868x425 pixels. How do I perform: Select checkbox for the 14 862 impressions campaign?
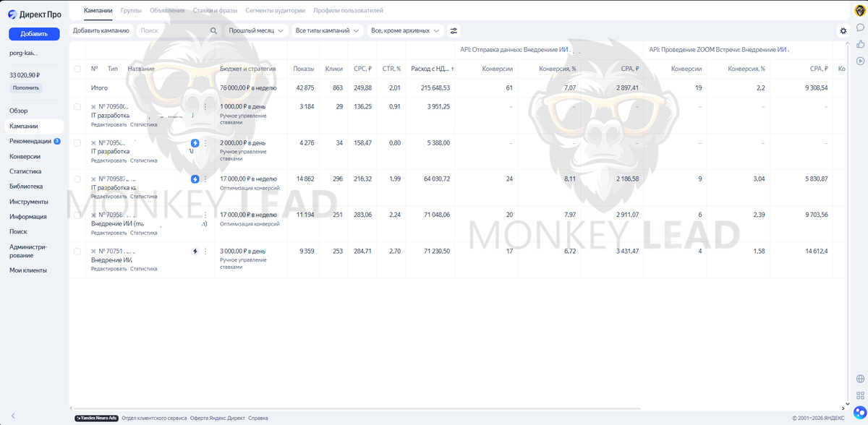tap(77, 179)
